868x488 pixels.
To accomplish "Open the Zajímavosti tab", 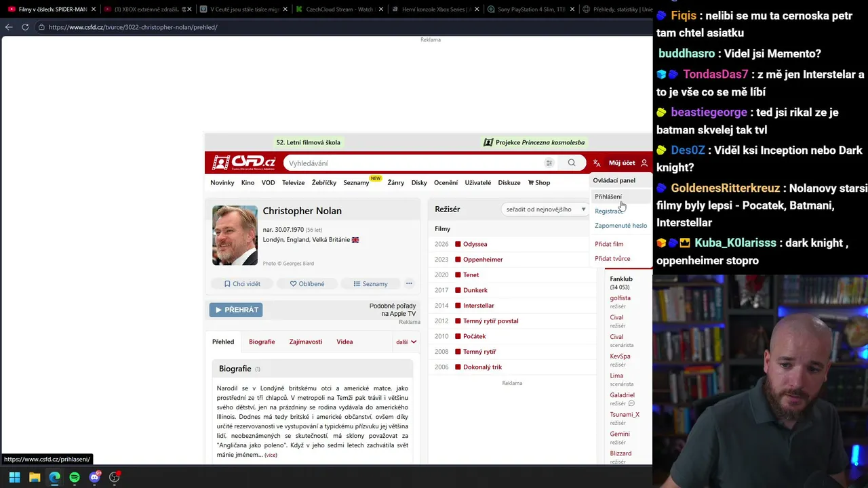I will pos(306,342).
